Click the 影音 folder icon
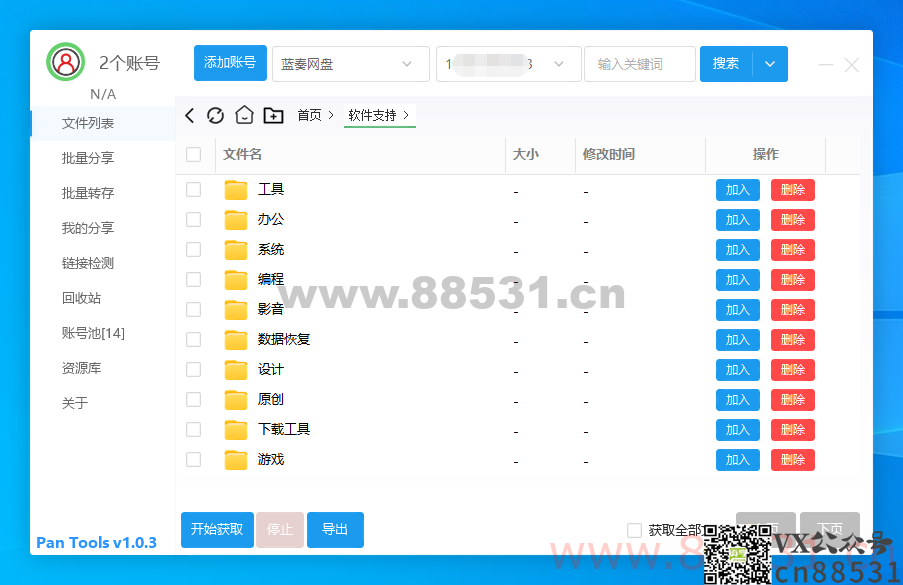 coord(236,310)
